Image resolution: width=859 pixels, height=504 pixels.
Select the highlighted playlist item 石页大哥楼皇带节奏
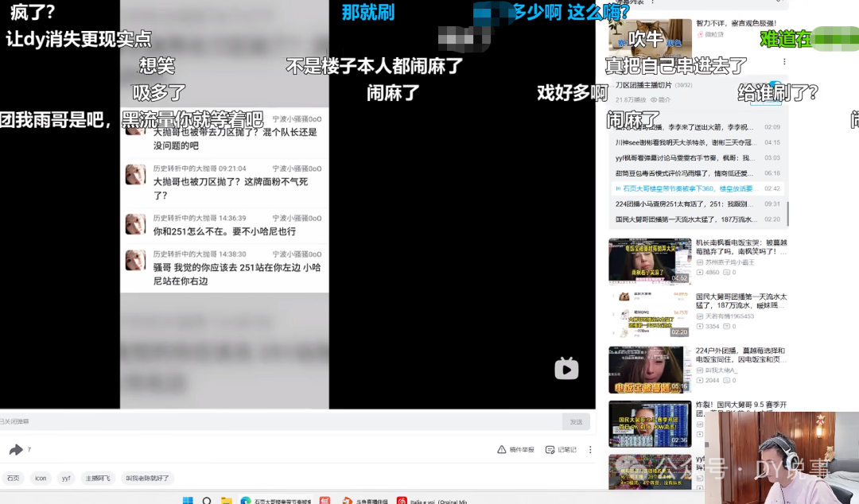(x=698, y=188)
